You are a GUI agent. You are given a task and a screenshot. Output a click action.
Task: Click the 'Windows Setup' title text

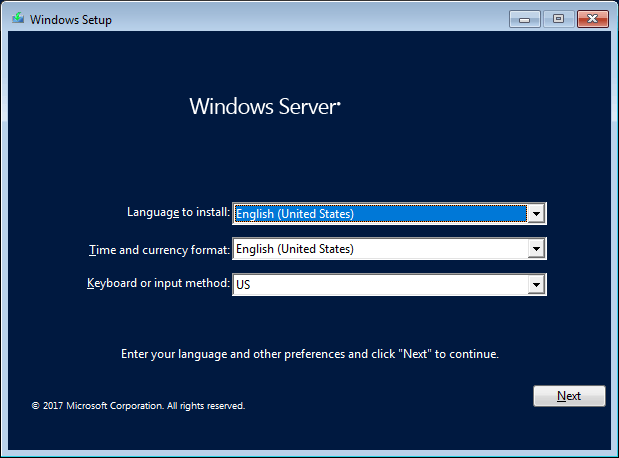71,20
